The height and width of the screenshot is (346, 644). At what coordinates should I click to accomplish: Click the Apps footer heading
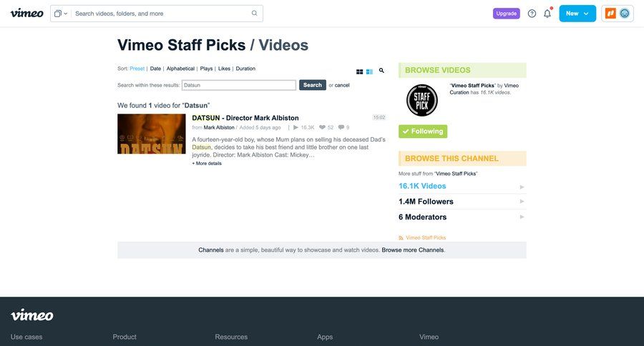pos(325,337)
